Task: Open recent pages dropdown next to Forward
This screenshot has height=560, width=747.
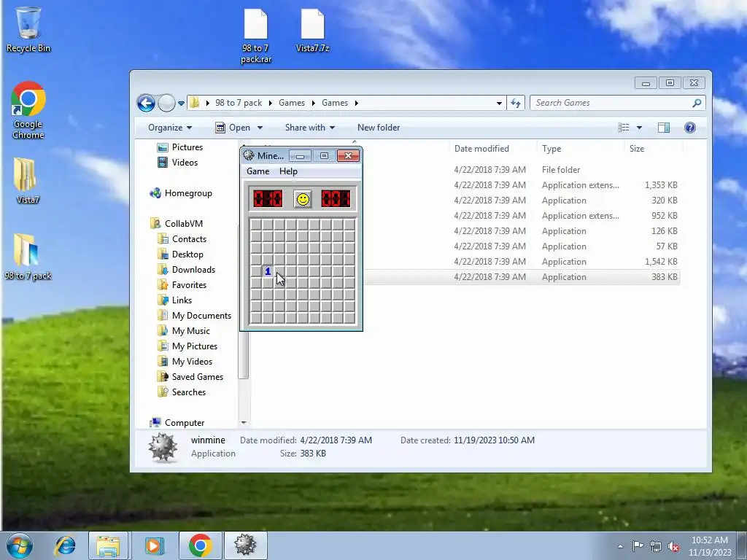Action: tap(181, 104)
